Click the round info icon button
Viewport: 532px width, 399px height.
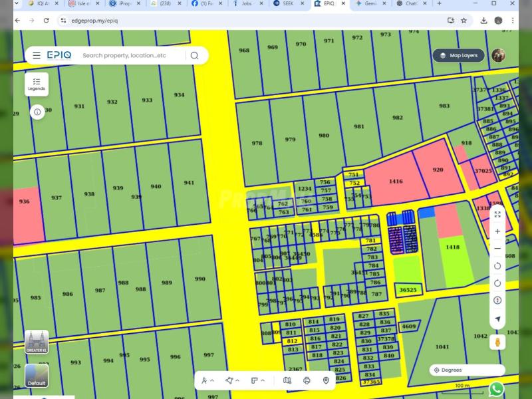37,112
